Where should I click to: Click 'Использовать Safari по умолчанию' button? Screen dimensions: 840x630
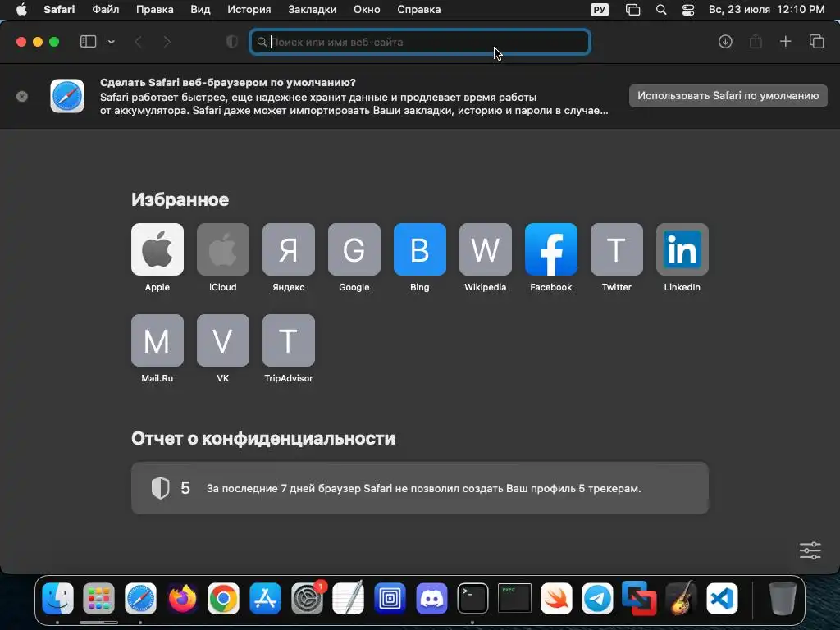[x=728, y=96]
